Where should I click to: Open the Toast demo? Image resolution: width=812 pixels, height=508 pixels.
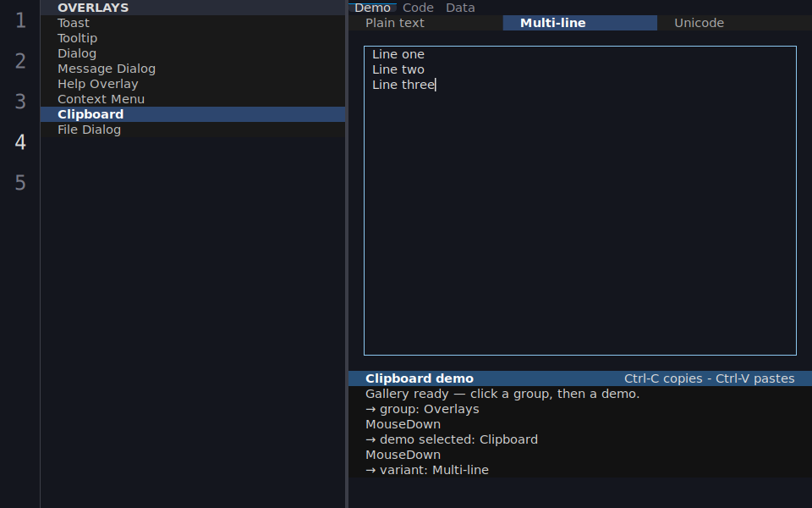(x=193, y=23)
